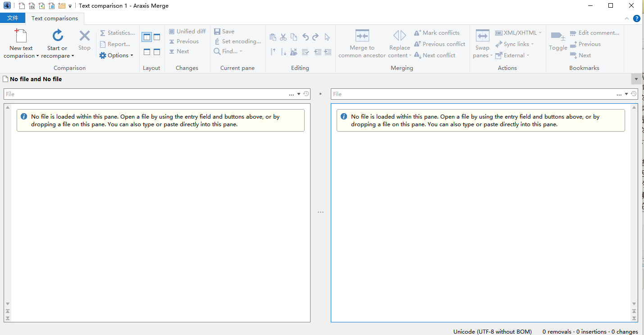644x335 pixels.
Task: Select two-way vertical layout
Action: coord(146,37)
